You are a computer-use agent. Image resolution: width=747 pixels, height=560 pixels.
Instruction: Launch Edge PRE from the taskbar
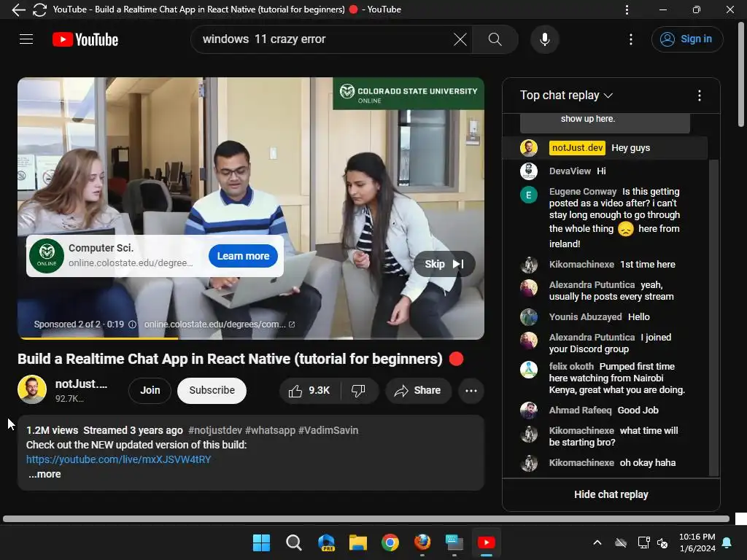(x=326, y=542)
